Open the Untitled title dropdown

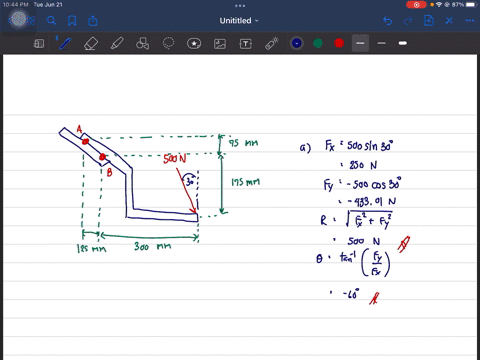239,21
